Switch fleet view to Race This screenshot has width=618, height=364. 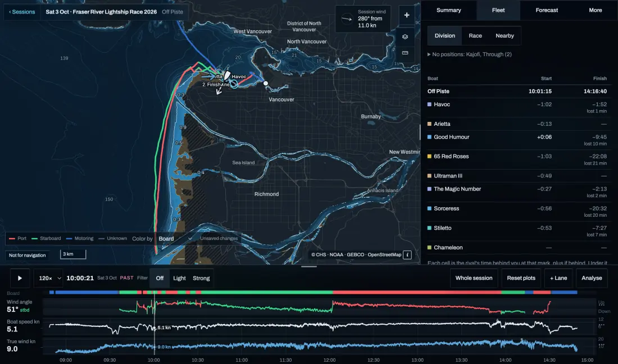click(475, 36)
